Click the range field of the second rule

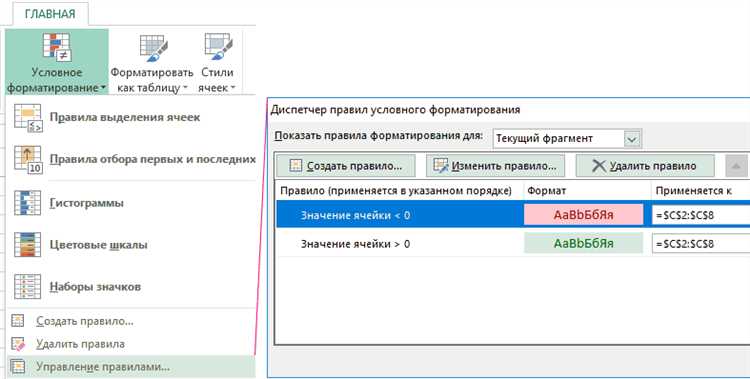[701, 244]
